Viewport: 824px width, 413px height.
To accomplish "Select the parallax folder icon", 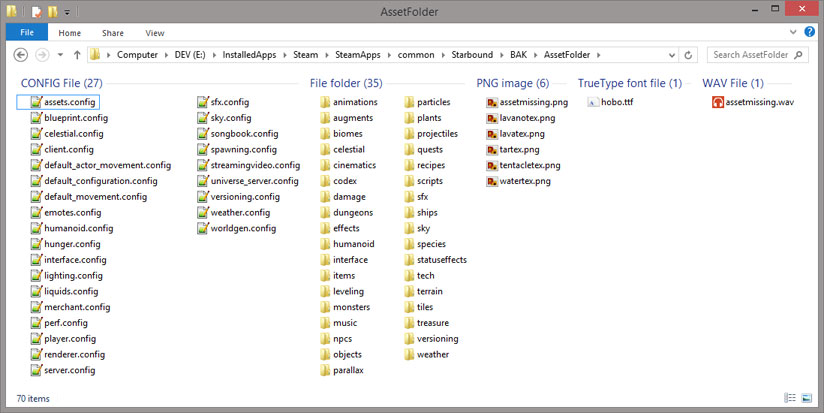I will (x=325, y=370).
